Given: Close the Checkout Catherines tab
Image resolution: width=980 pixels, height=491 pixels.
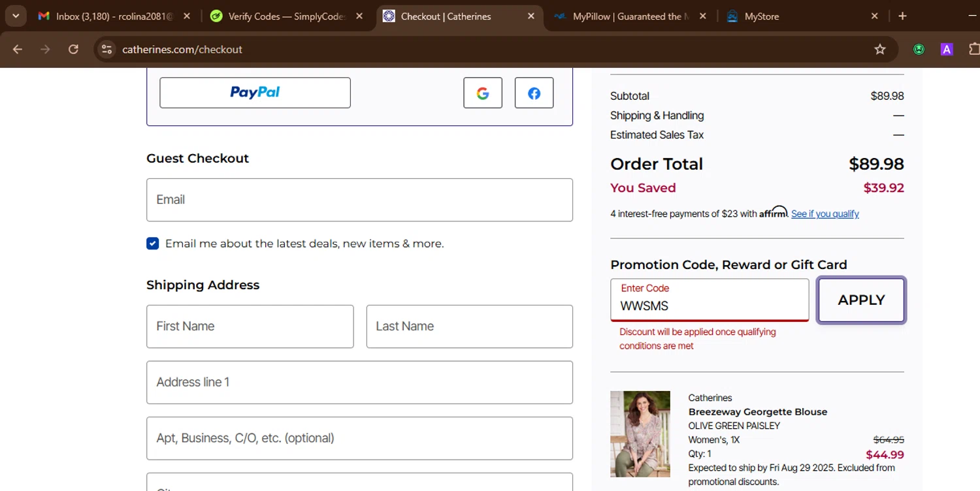Looking at the screenshot, I should tap(531, 16).
